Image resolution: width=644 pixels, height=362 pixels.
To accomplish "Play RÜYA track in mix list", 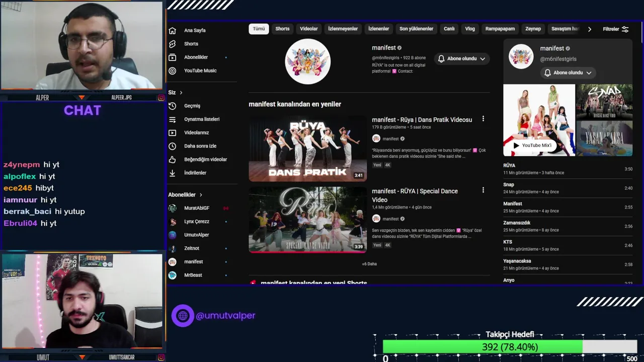I will [x=568, y=169].
